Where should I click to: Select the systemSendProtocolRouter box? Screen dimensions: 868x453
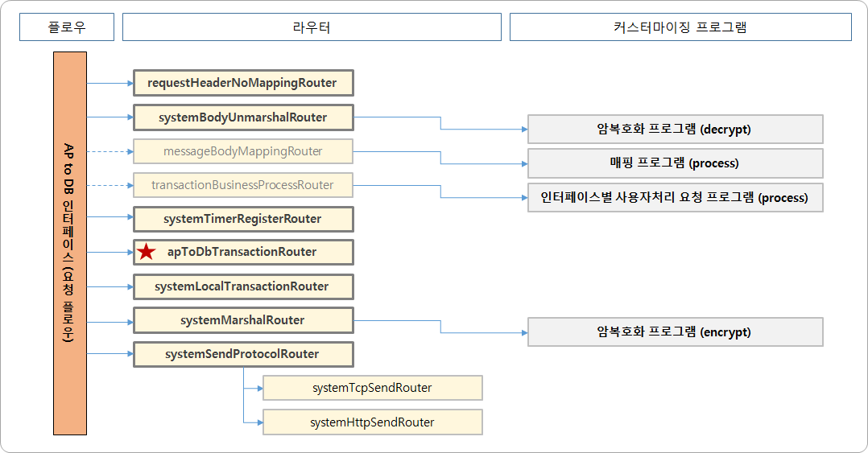pyautogui.click(x=243, y=354)
